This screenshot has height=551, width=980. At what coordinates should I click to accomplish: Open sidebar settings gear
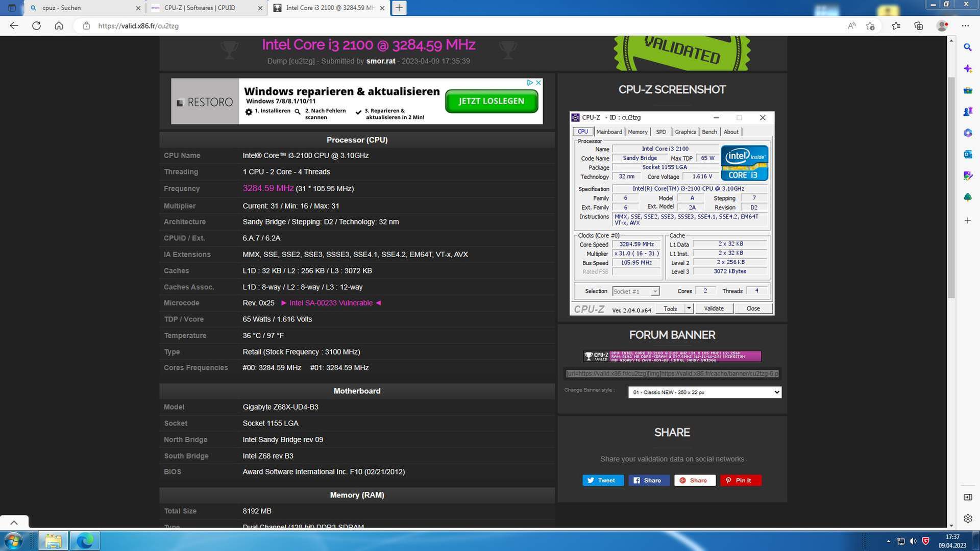point(967,518)
